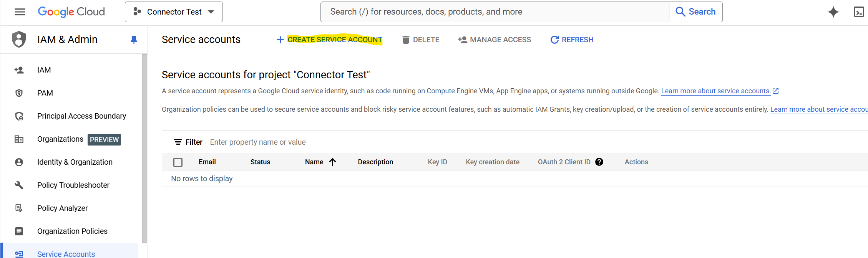This screenshot has height=258, width=868.
Task: Click the Organization Policies list icon
Action: click(19, 231)
